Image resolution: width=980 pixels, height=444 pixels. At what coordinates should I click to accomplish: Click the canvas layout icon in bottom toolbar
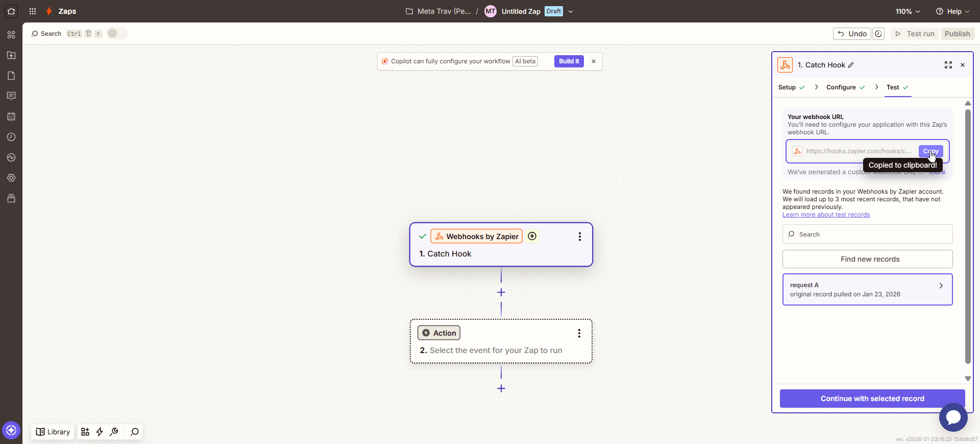pos(85,432)
